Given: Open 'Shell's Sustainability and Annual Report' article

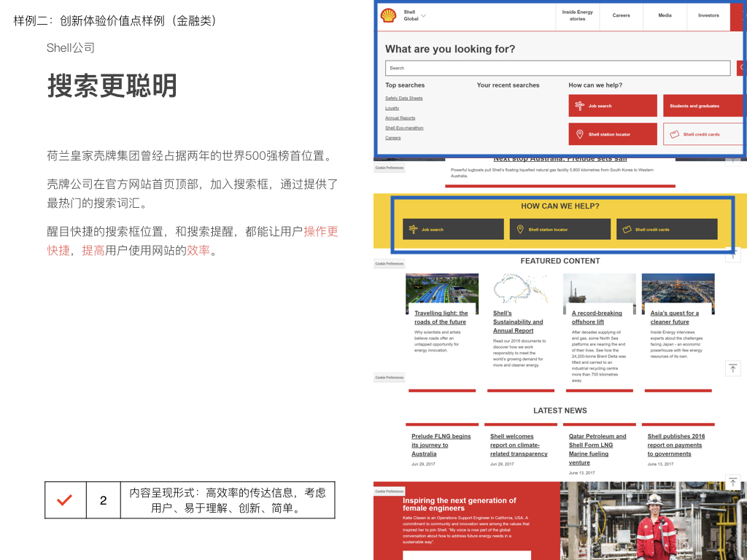Looking at the screenshot, I should (518, 322).
